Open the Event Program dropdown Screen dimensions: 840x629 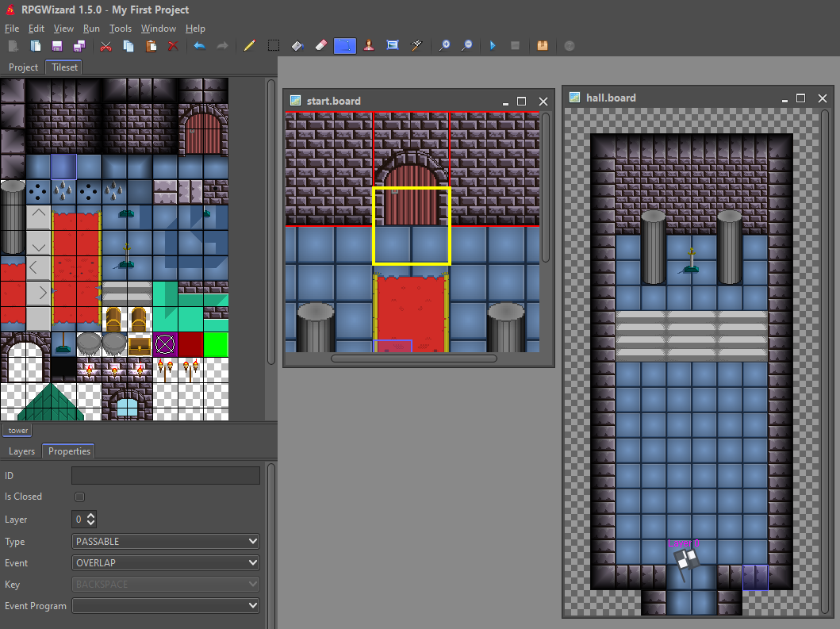[166, 606]
